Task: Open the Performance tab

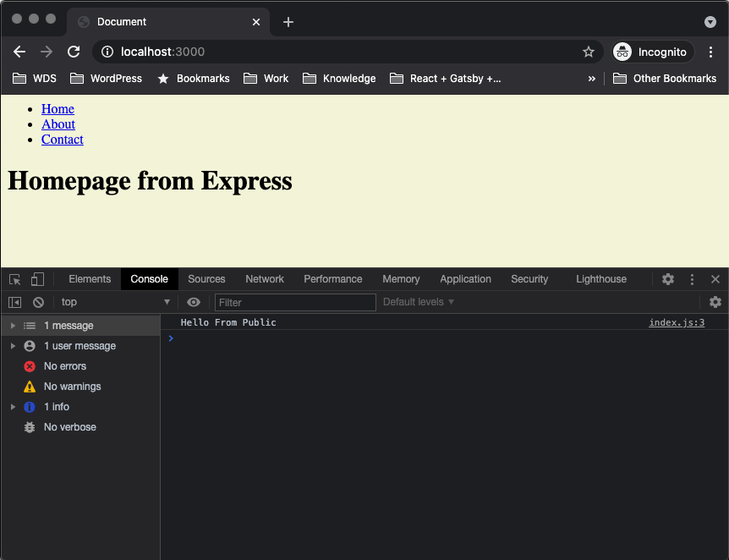Action: [333, 279]
